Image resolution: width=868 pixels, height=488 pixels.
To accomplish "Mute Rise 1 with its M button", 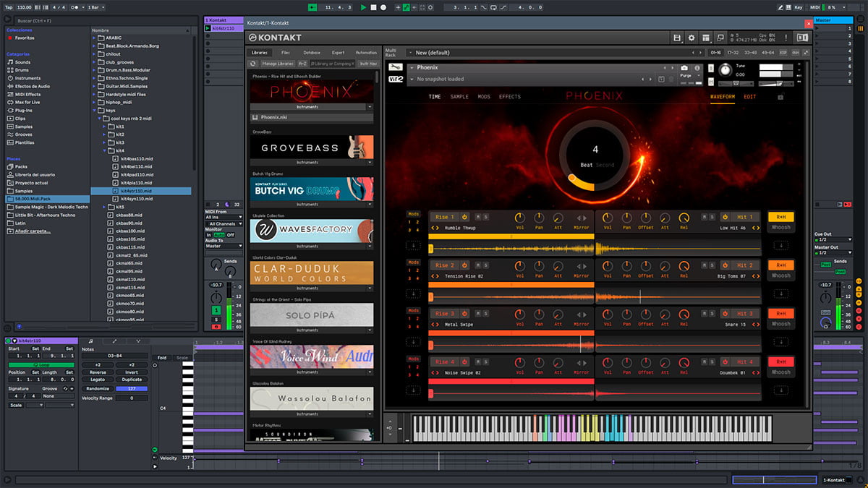I will click(x=477, y=217).
